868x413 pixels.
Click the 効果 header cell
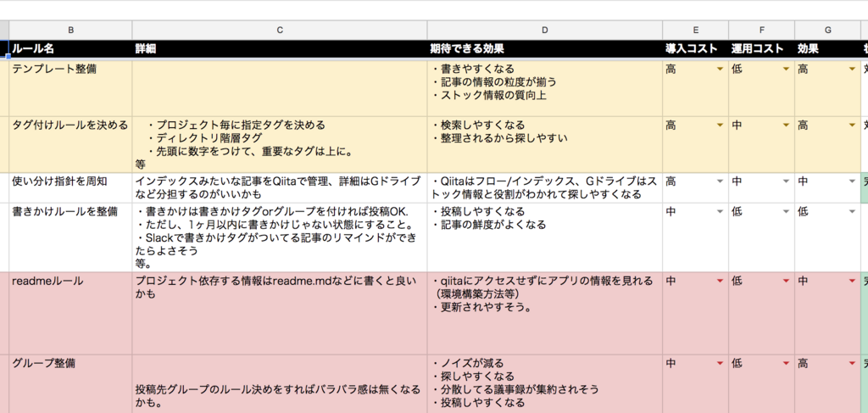pos(827,48)
